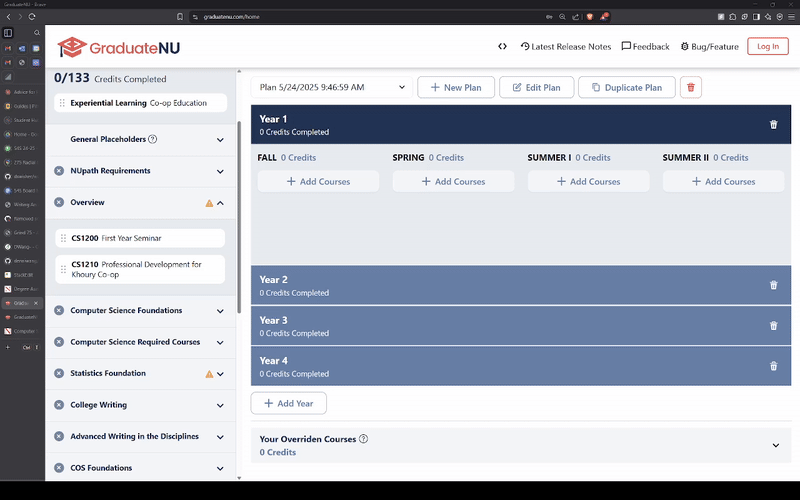Expand Computer Science Foundations section
This screenshot has width=800, height=500.
pos(220,311)
